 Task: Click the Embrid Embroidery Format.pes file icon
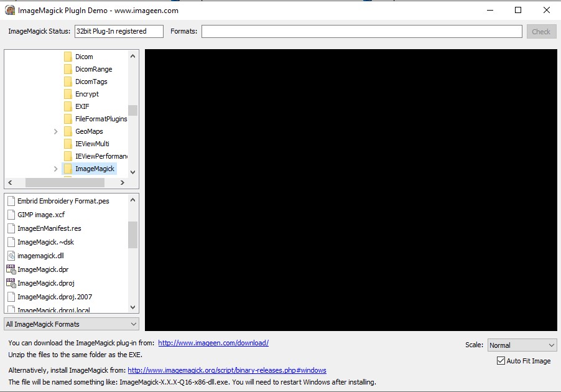11,201
